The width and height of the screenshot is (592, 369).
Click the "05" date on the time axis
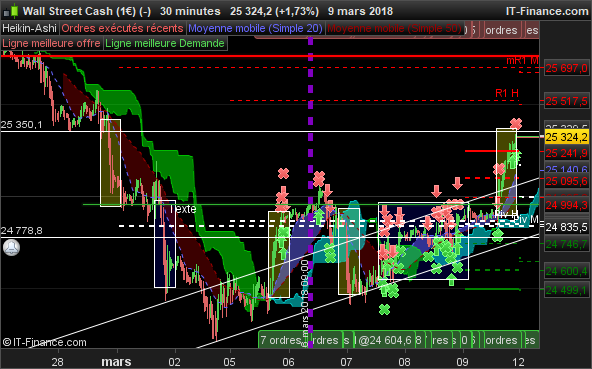229,362
